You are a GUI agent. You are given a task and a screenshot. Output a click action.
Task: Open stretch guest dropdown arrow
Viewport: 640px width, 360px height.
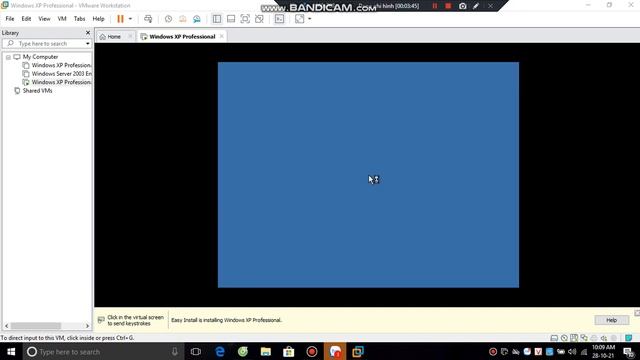click(309, 19)
